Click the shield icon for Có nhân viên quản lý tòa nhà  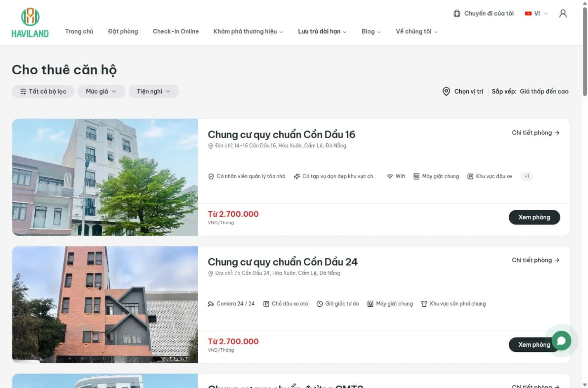pyautogui.click(x=211, y=176)
